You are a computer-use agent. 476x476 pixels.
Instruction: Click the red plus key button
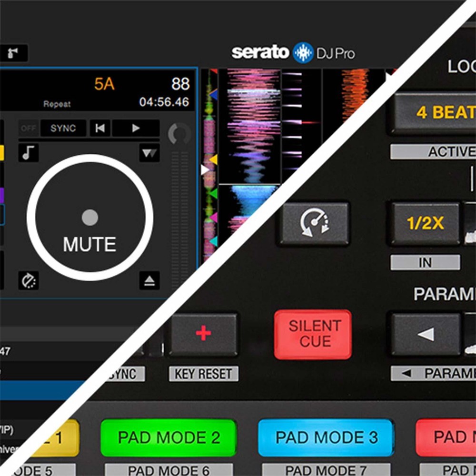click(x=203, y=334)
